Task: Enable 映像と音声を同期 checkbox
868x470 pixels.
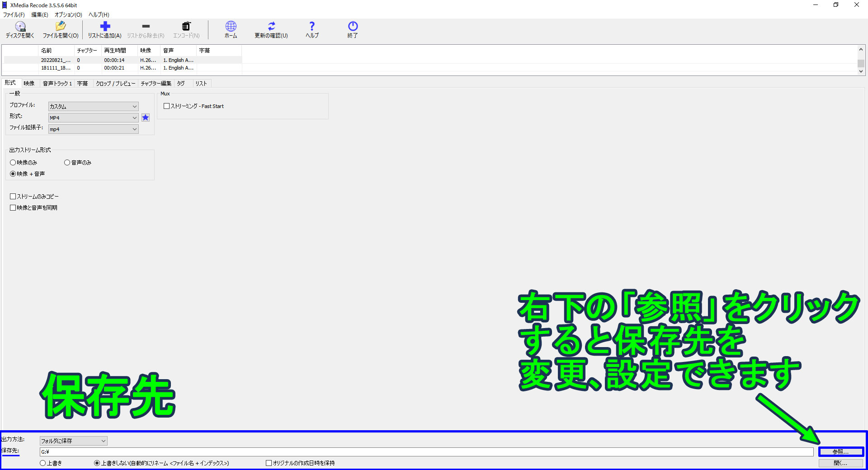Action: tap(33, 208)
